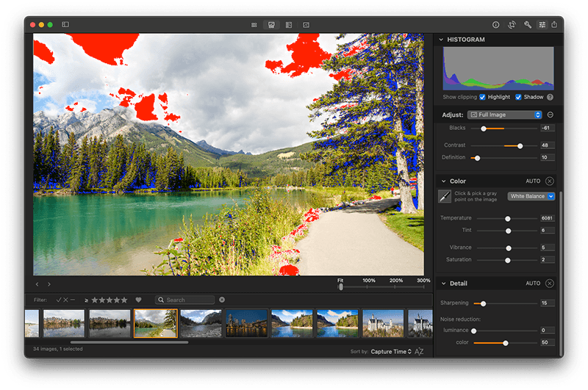The height and width of the screenshot is (390, 588).
Task: Open the White Balance dropdown
Action: click(531, 196)
